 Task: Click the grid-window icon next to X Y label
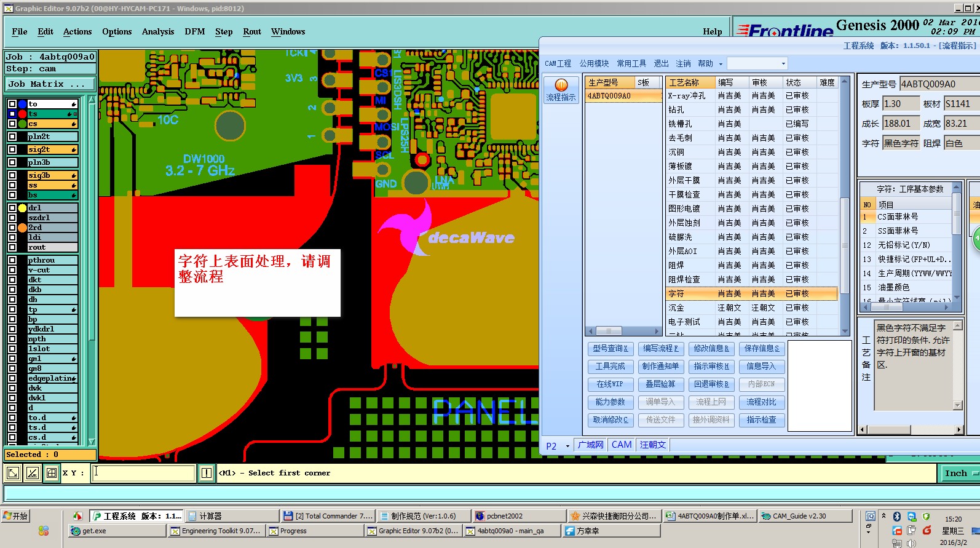coord(52,473)
